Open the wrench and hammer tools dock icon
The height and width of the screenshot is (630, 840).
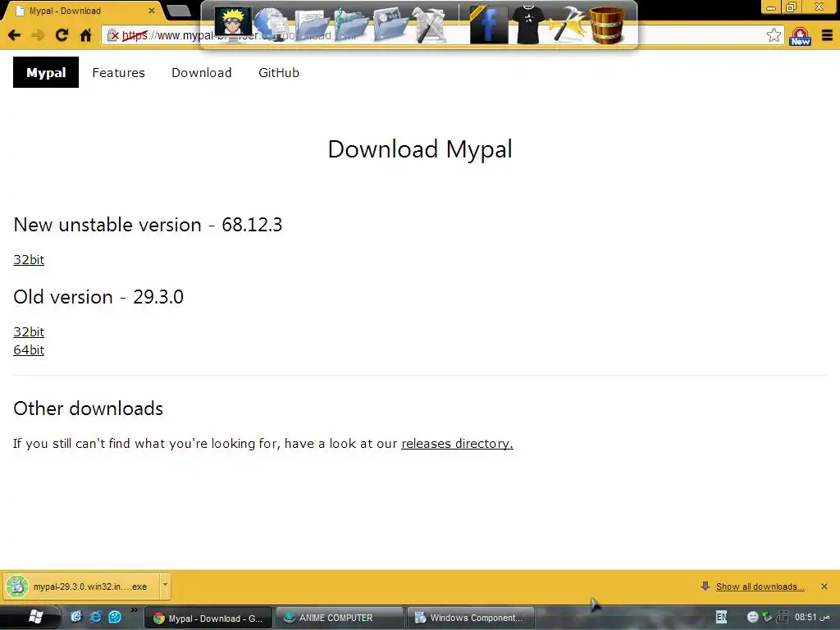(x=430, y=24)
